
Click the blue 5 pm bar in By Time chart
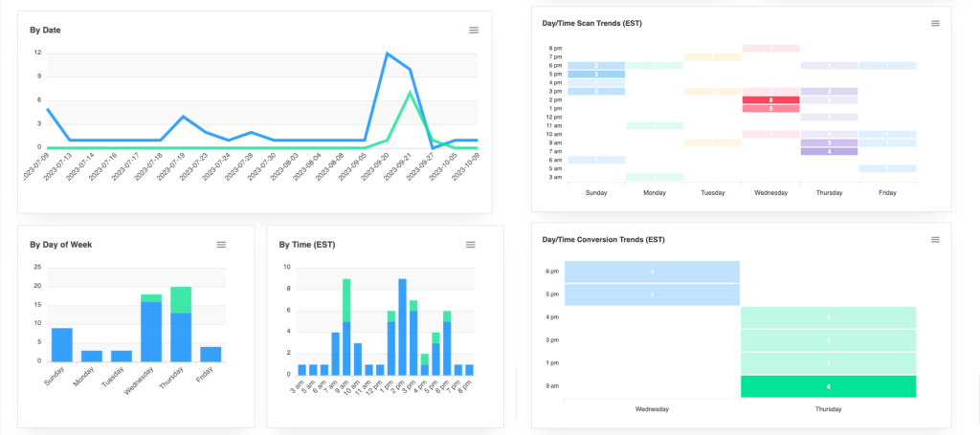pos(436,359)
